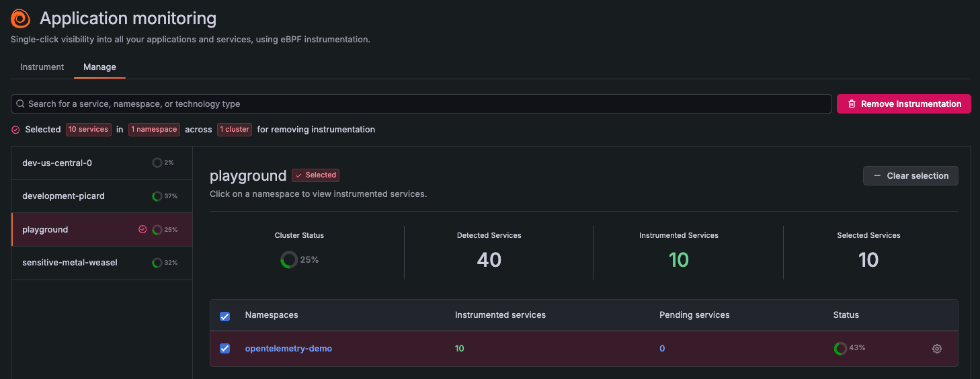Viewport: 980px width, 379px height.
Task: Click the Grafana logo icon
Action: [21, 18]
